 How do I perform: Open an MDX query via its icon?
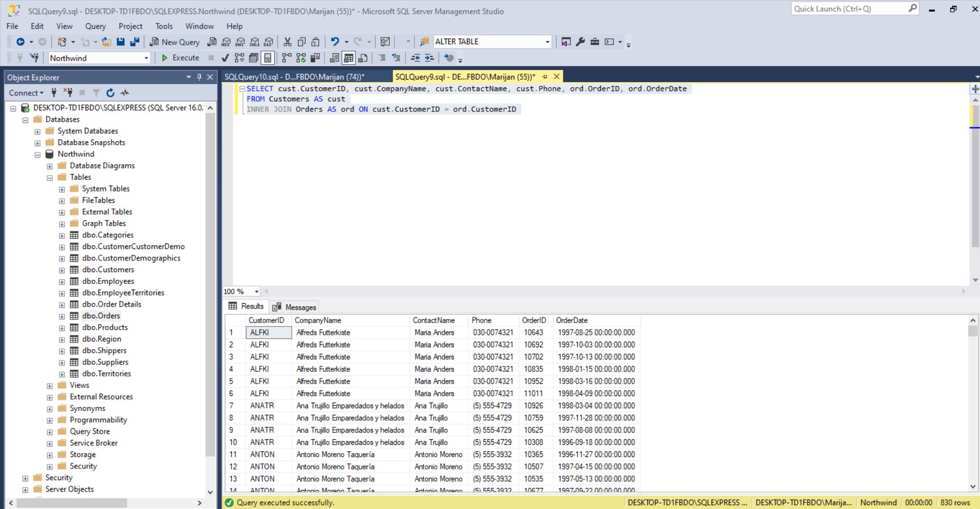pos(226,42)
